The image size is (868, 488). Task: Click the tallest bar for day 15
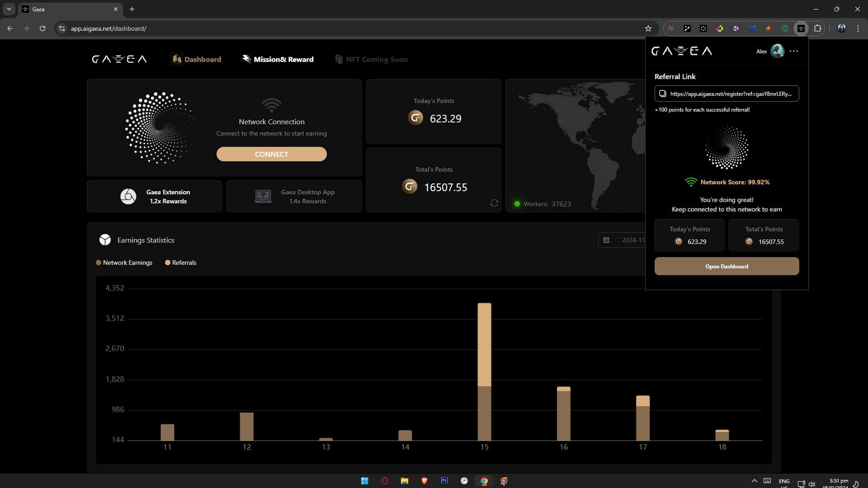tap(484, 371)
